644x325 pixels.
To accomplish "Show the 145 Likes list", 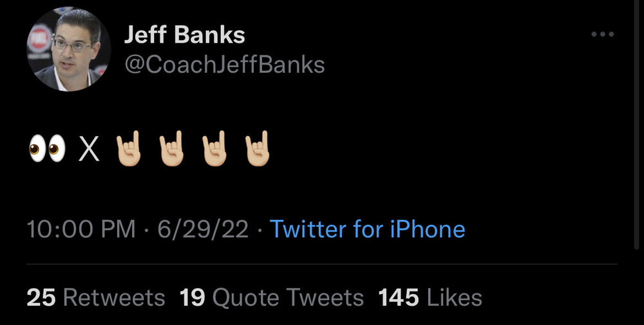I will pos(430,297).
